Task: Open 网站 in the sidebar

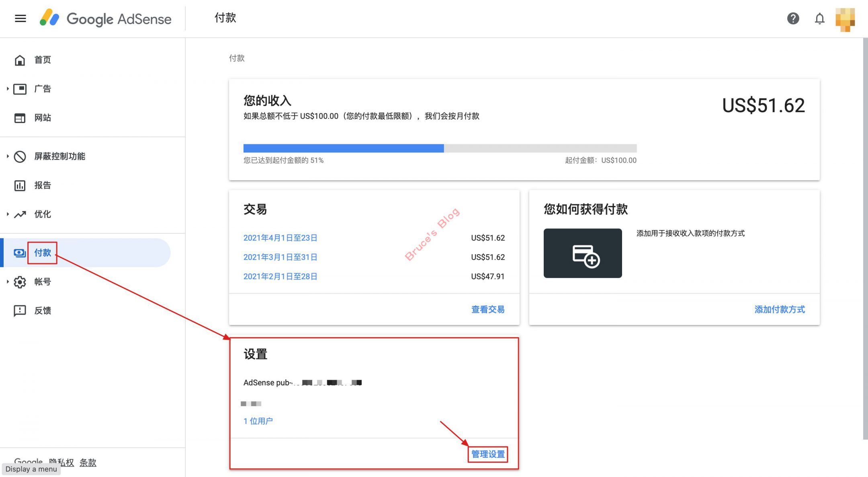Action: coord(43,118)
